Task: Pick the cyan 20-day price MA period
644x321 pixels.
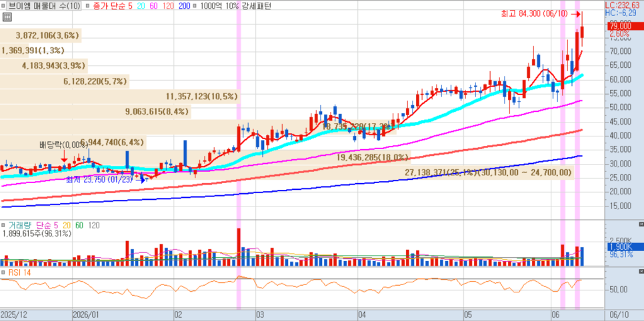Action: (141, 6)
